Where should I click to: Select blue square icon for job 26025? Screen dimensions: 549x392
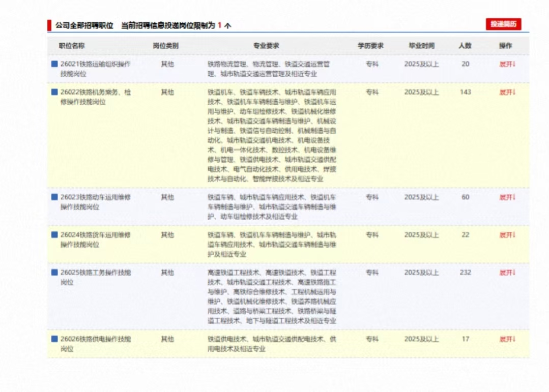(54, 273)
